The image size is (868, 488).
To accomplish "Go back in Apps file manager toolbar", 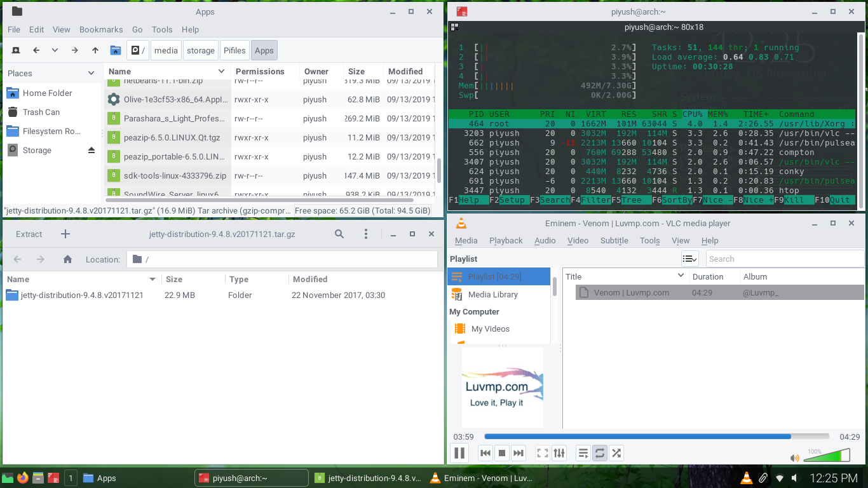I will [36, 50].
